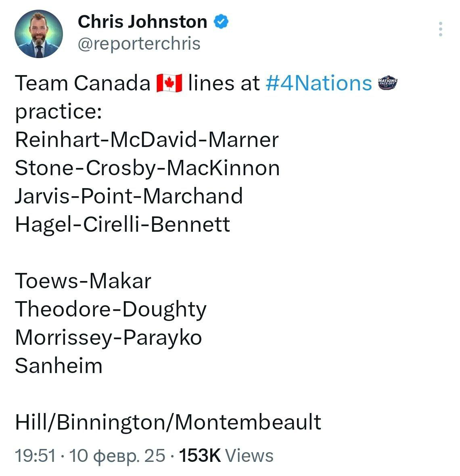Click the blue verified badge
Image resolution: width=460 pixels, height=476 pixels.
click(221, 21)
